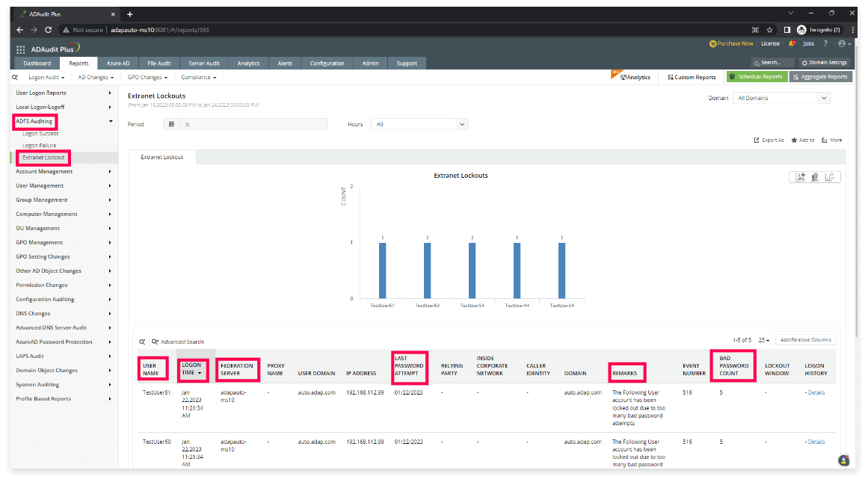This screenshot has height=482, width=868.
Task: Open a new browser tab
Action: coord(129,14)
